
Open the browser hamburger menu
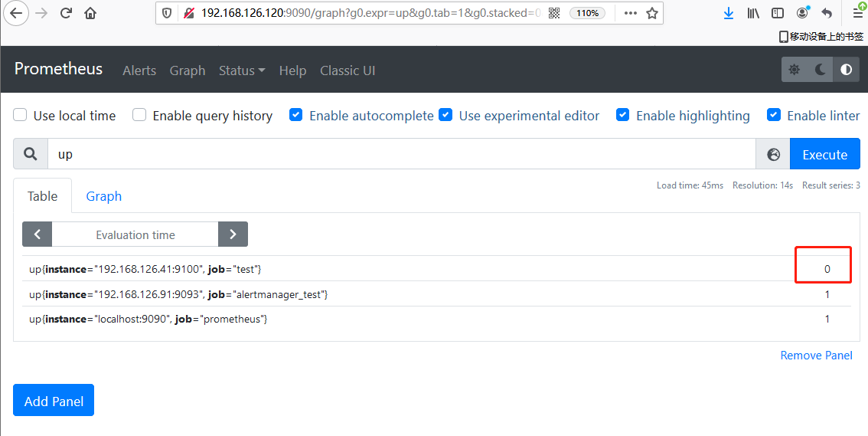(858, 12)
